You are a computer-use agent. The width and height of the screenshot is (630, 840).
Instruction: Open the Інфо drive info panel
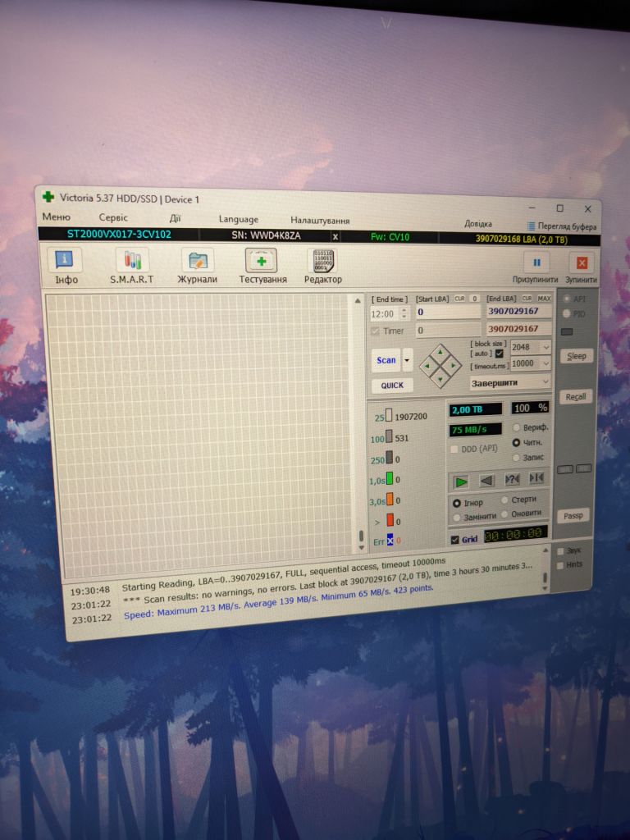(x=66, y=267)
